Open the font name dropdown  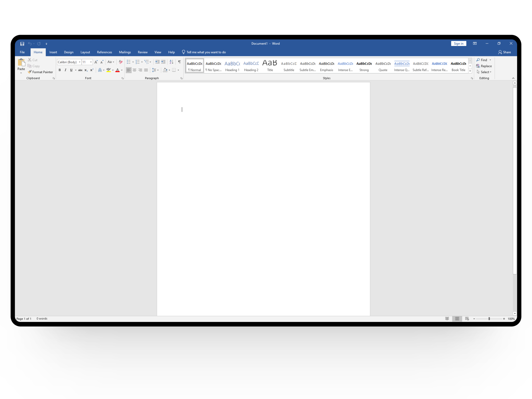pyautogui.click(x=80, y=62)
